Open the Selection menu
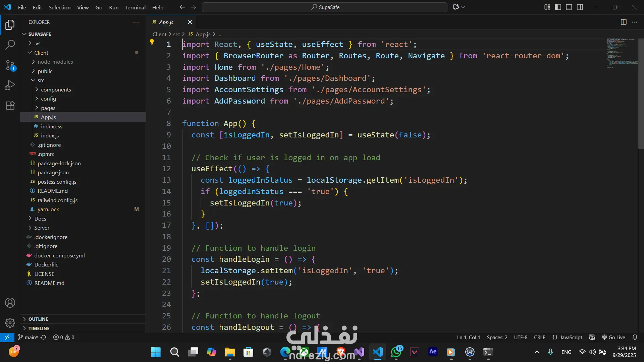Viewport: 644px width, 362px height. coord(59,7)
